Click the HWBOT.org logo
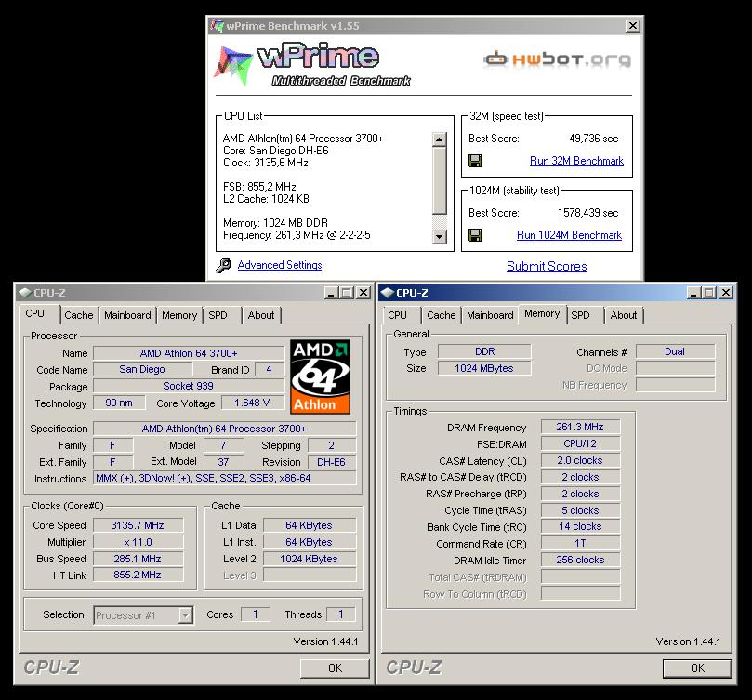 558,59
